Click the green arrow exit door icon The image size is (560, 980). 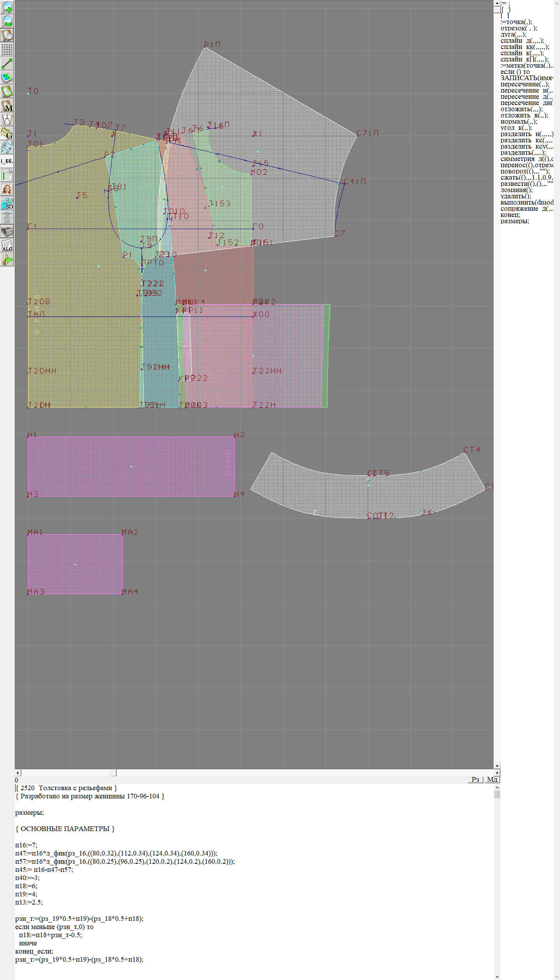tap(7, 259)
